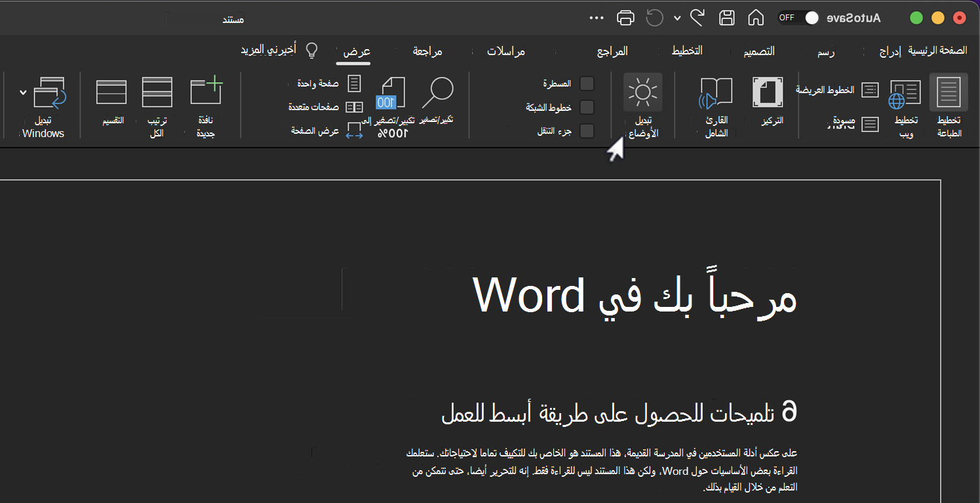Split the window (التقسيم)
Image resolution: width=980 pixels, height=503 pixels.
click(111, 102)
